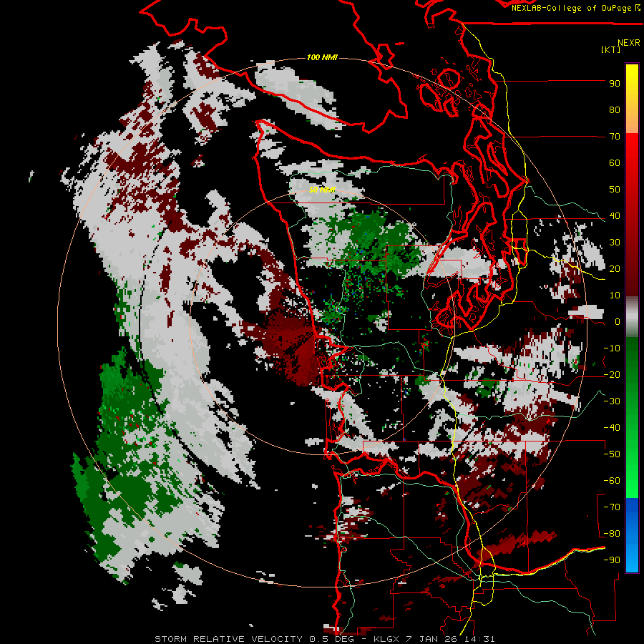Select the -70 knot scale label

pyautogui.click(x=612, y=507)
